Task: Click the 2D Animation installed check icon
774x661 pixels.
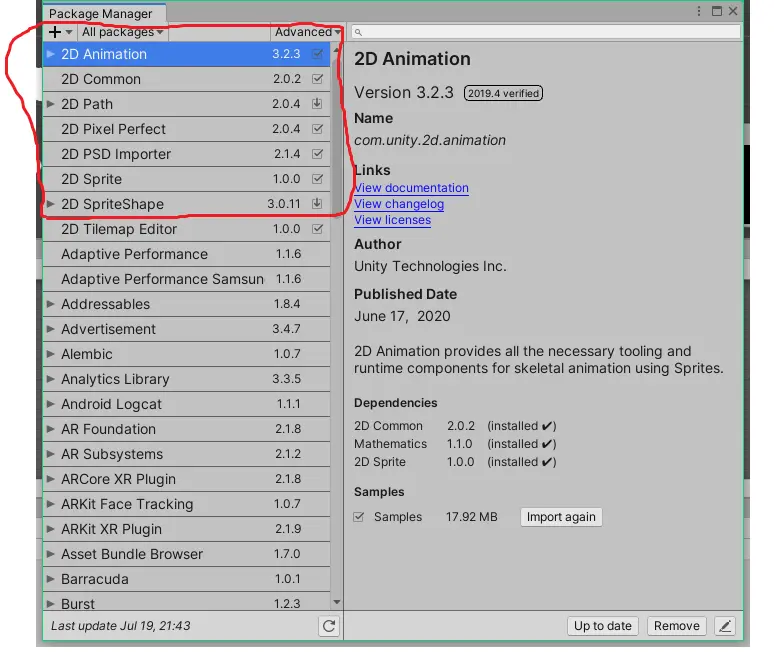Action: [317, 54]
